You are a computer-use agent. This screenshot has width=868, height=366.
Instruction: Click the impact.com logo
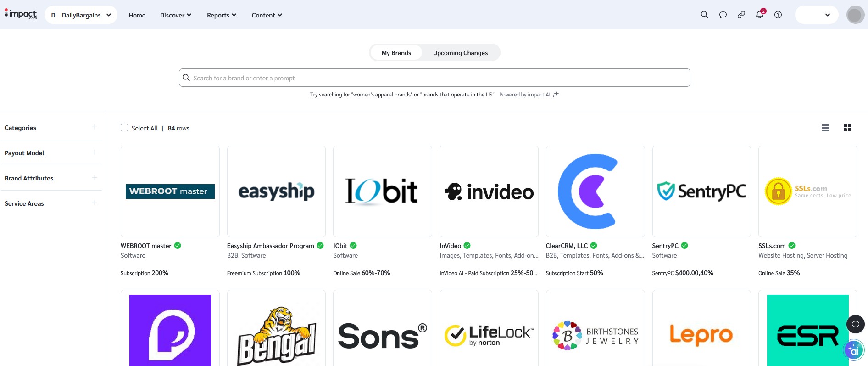21,14
